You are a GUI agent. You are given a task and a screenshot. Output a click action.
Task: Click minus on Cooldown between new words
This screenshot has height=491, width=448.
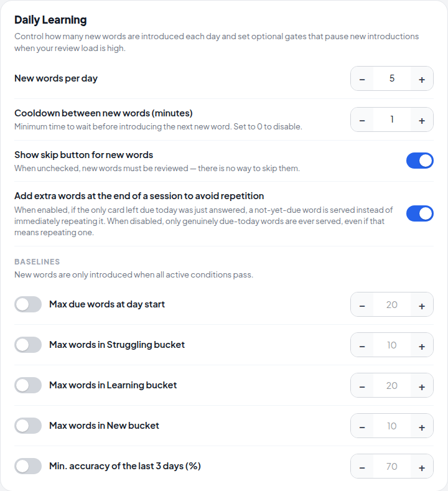point(362,119)
